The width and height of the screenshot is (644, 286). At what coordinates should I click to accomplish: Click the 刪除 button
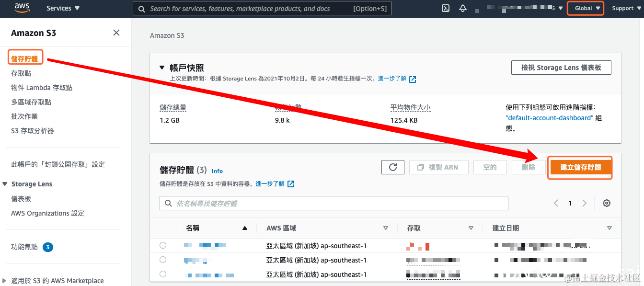[x=529, y=167]
